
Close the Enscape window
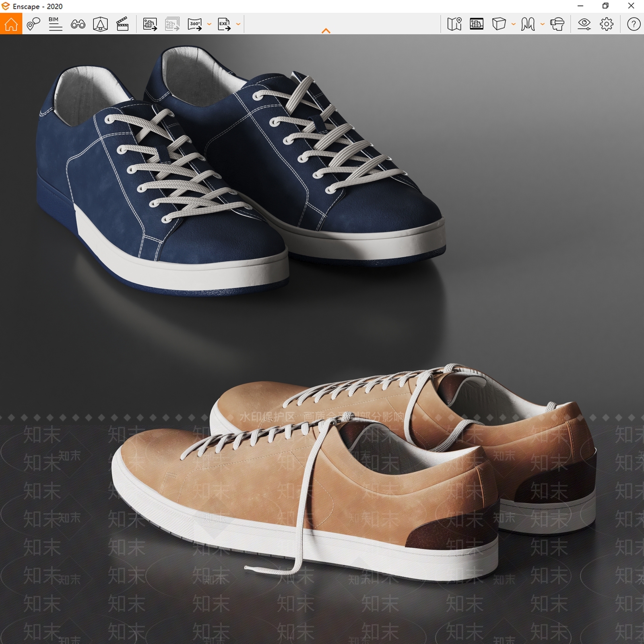tap(631, 6)
